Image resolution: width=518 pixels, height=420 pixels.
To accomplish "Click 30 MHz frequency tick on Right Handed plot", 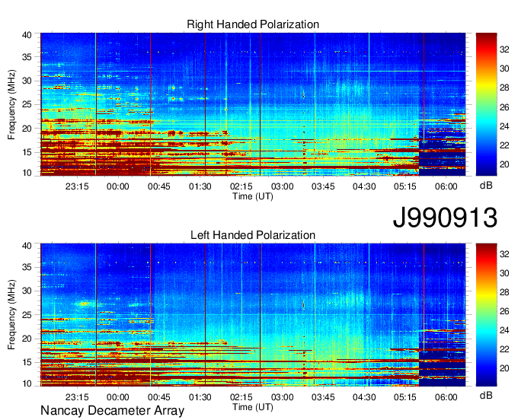I will point(27,81).
